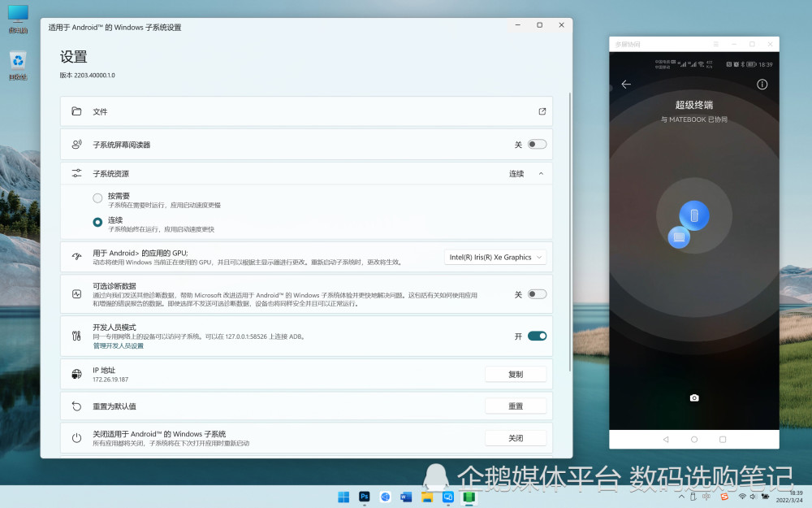Turn off 开发人员模式 toggle

tap(537, 336)
